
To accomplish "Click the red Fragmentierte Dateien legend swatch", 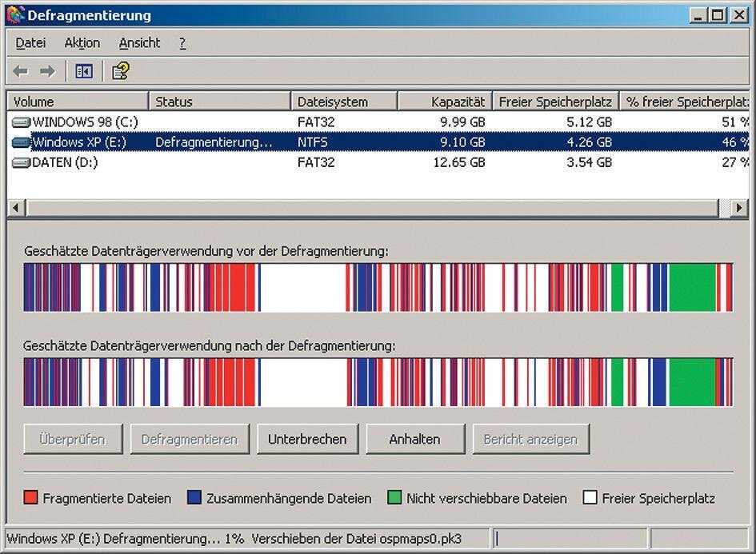I will pos(31,498).
